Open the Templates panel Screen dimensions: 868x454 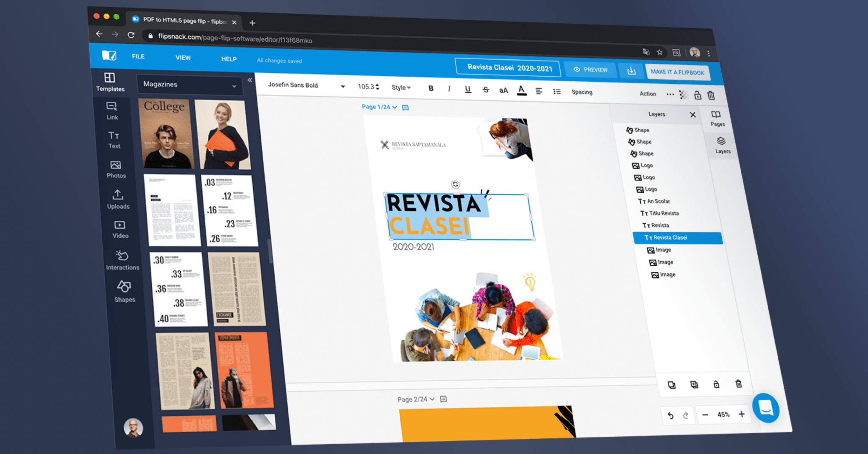click(110, 82)
